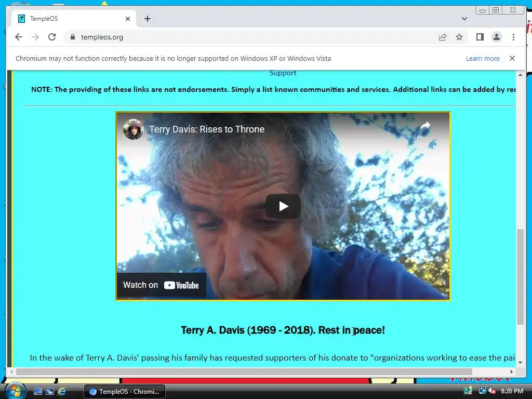Image resolution: width=532 pixels, height=399 pixels.
Task: Open the profile avatar button
Action: point(497,37)
